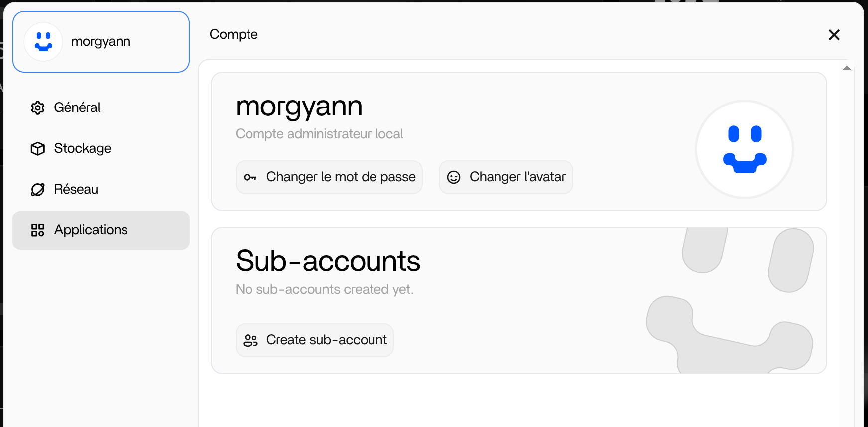
Task: Click the planet icon beside Réseau
Action: click(38, 190)
